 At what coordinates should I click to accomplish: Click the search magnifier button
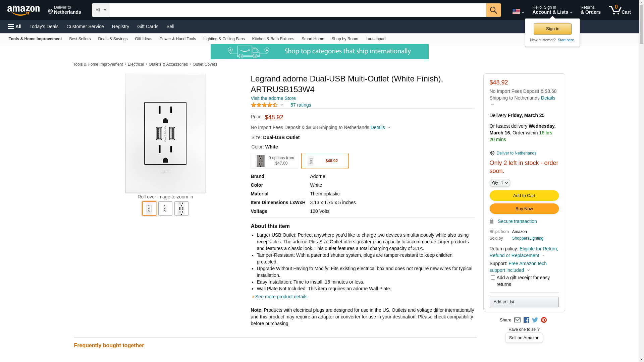tap(493, 10)
